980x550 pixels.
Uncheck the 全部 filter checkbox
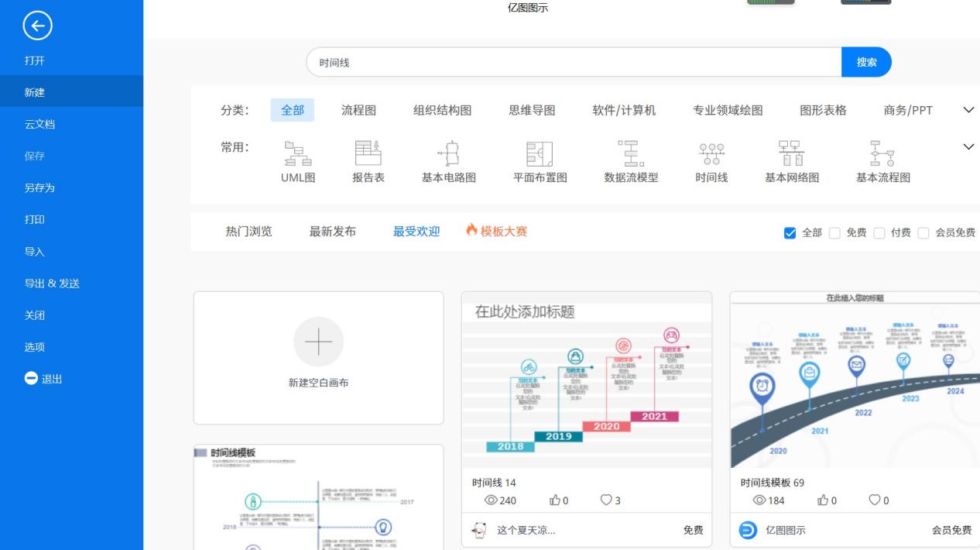790,233
